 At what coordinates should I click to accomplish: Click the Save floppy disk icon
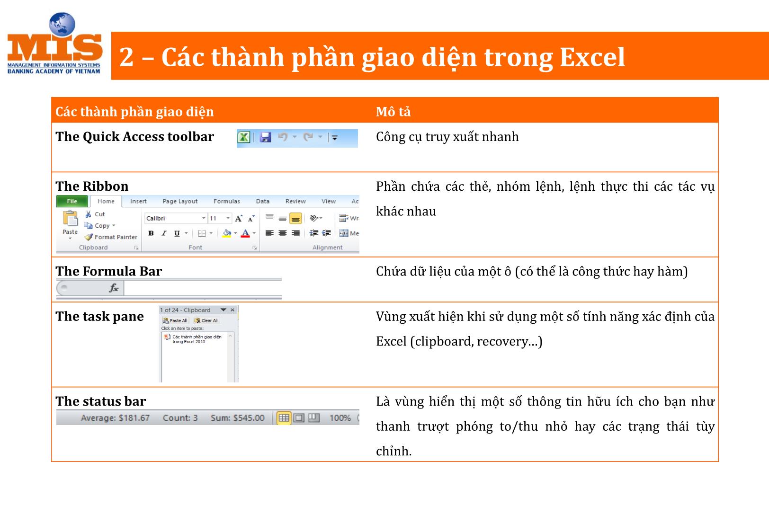click(x=266, y=137)
